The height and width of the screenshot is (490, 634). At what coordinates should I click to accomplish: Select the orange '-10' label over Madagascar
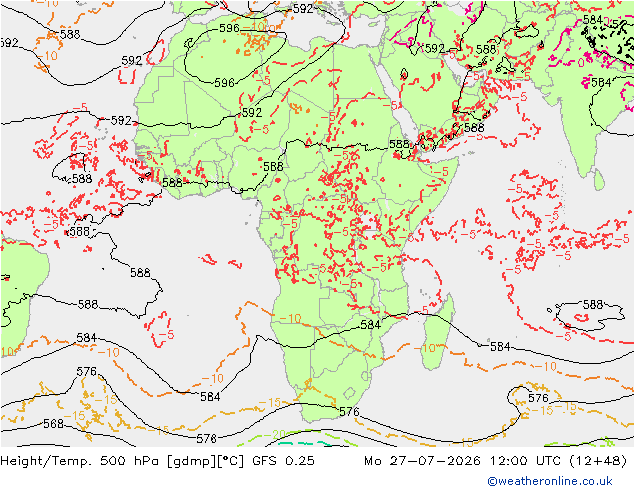427,348
